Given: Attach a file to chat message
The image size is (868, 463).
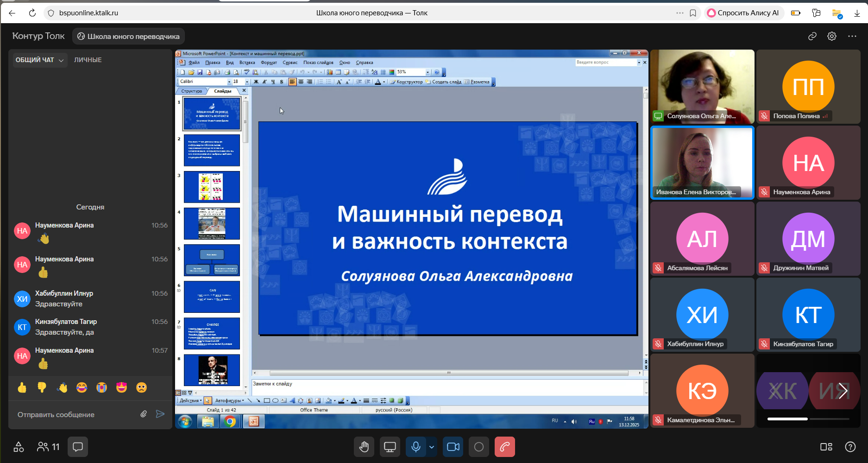Looking at the screenshot, I should click(144, 414).
